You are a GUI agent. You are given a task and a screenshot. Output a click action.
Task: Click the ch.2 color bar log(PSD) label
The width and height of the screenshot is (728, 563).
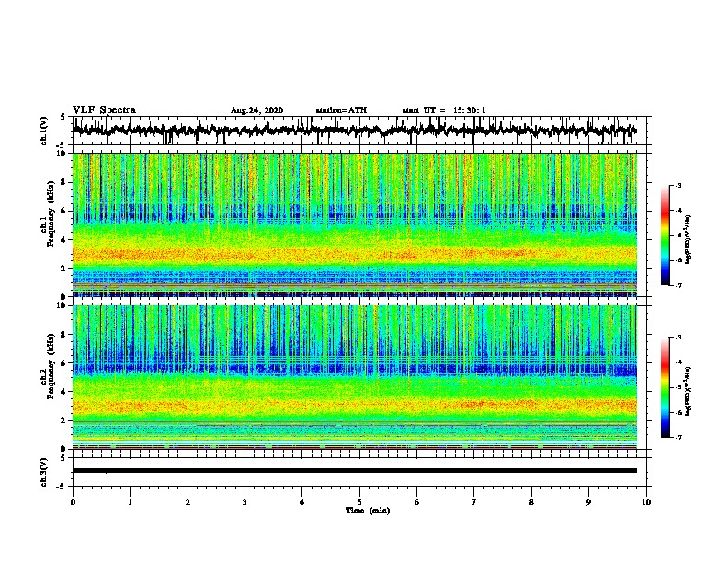(x=688, y=392)
